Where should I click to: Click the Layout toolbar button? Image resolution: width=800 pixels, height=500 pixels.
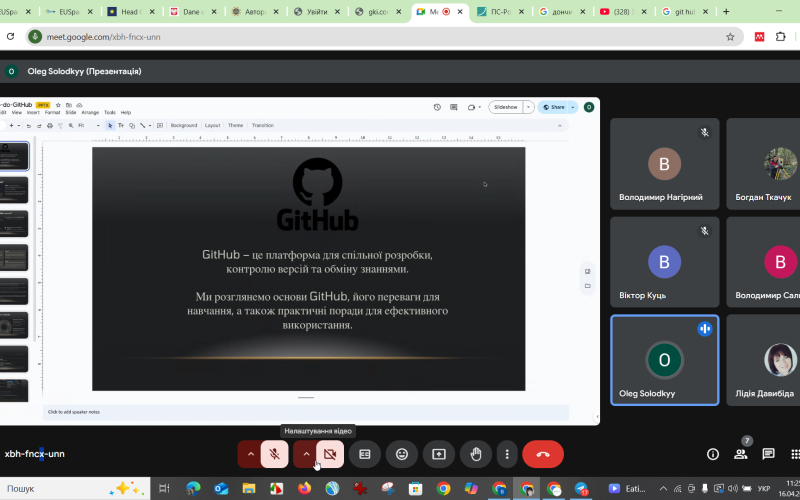212,126
